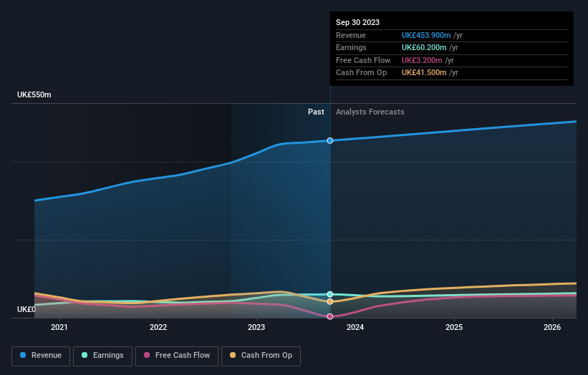The width and height of the screenshot is (588, 375).
Task: Toggle the Revenue legend series
Action: point(41,356)
